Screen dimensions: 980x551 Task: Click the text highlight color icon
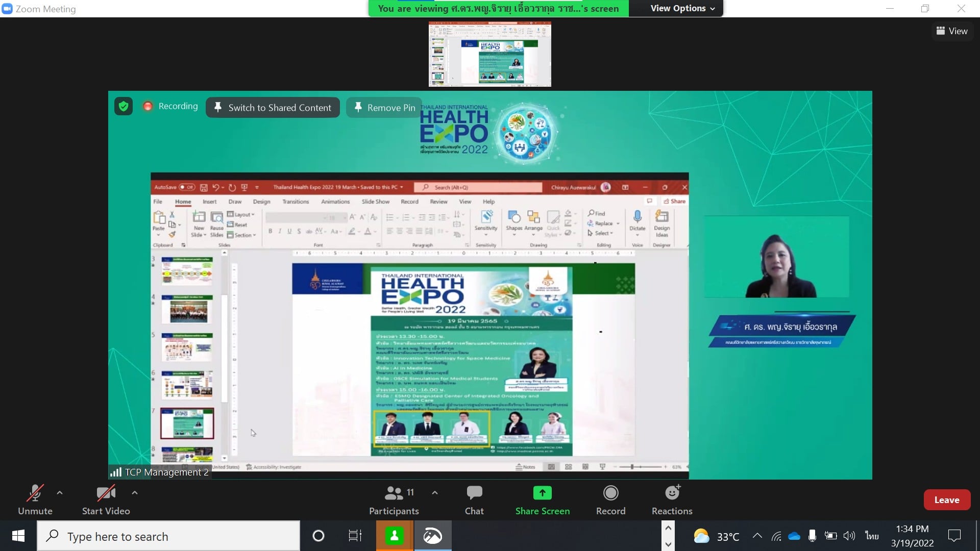pyautogui.click(x=352, y=231)
